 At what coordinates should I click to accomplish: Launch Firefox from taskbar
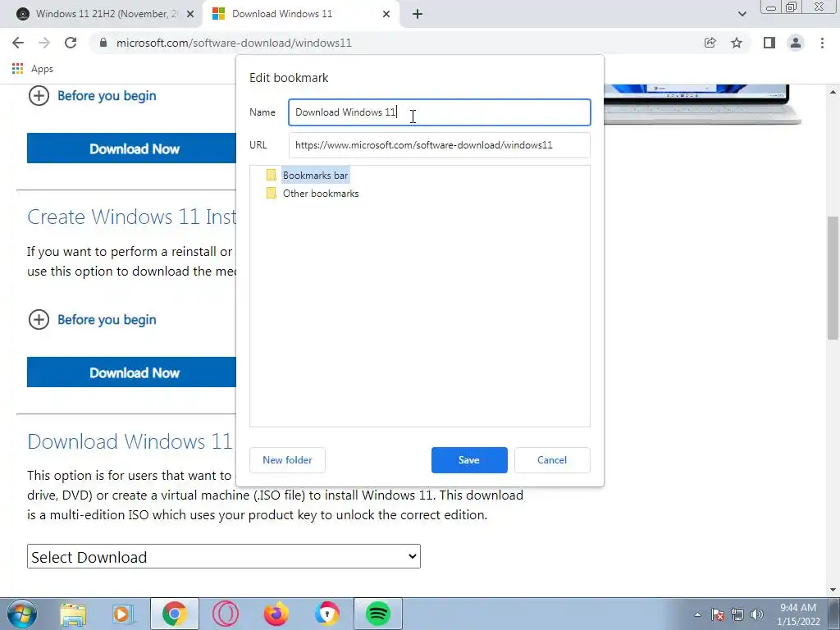pyautogui.click(x=276, y=614)
